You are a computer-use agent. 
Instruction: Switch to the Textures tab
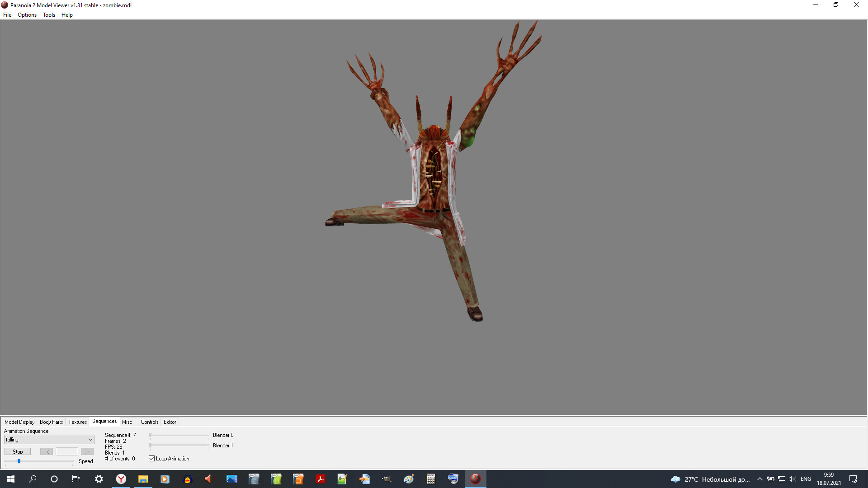(x=77, y=422)
